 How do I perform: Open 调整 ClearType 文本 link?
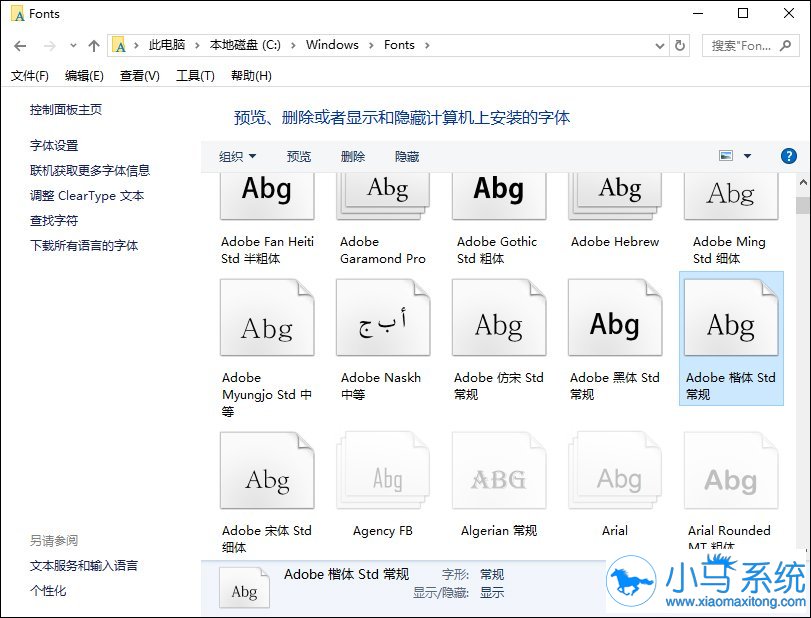point(87,195)
